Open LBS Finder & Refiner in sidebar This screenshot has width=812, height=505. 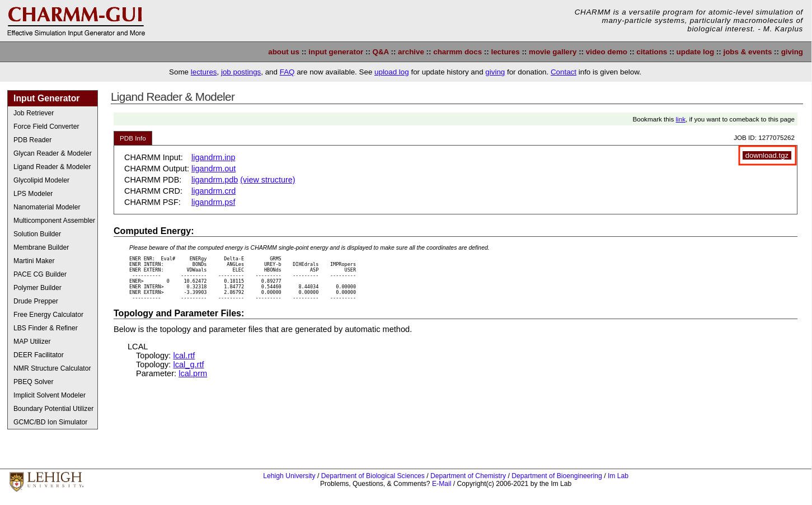click(53, 328)
